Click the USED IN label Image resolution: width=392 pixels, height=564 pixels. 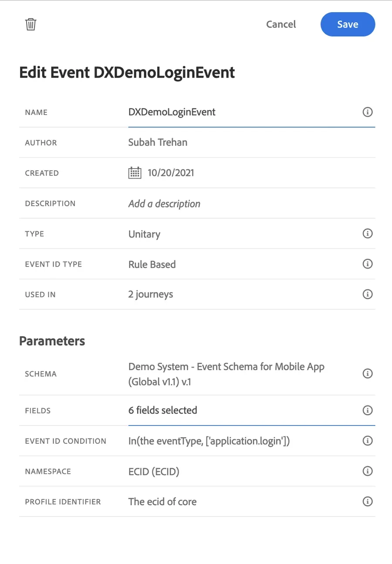coord(41,295)
